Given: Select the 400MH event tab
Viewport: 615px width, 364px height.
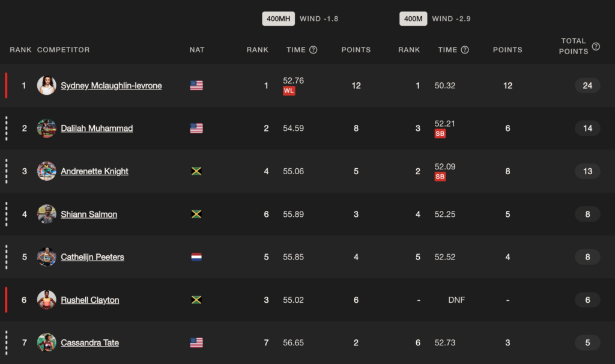Looking at the screenshot, I should point(279,19).
